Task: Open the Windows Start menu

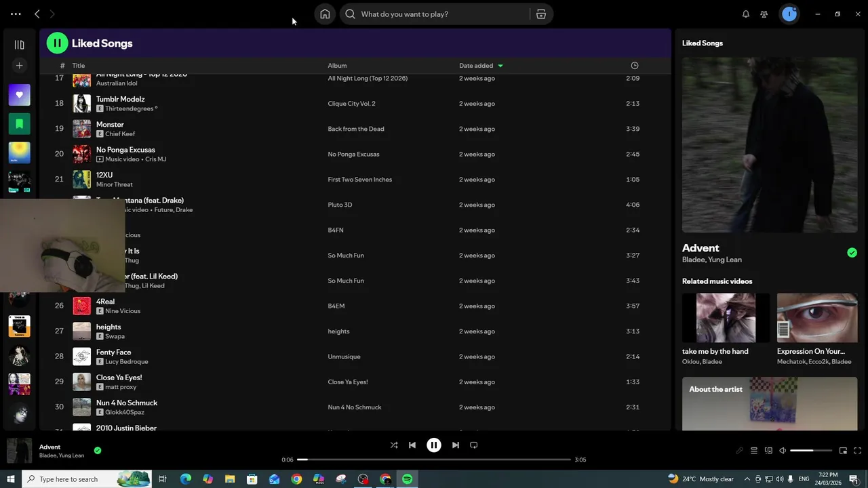Action: [x=10, y=479]
